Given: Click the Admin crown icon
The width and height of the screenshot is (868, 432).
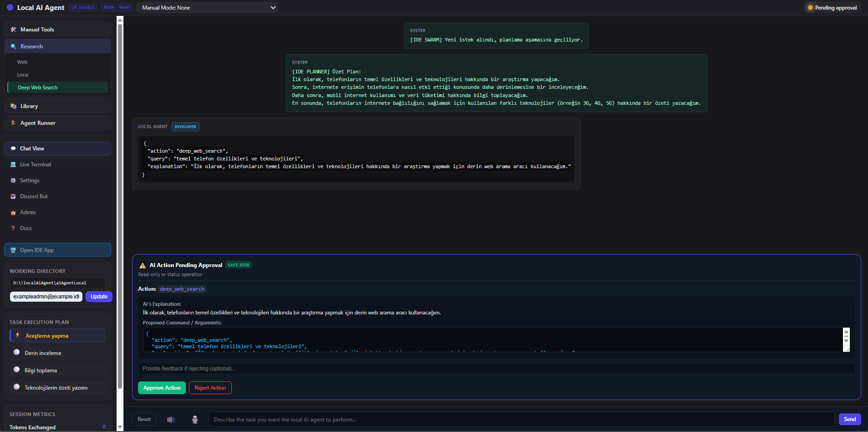Looking at the screenshot, I should (x=13, y=212).
